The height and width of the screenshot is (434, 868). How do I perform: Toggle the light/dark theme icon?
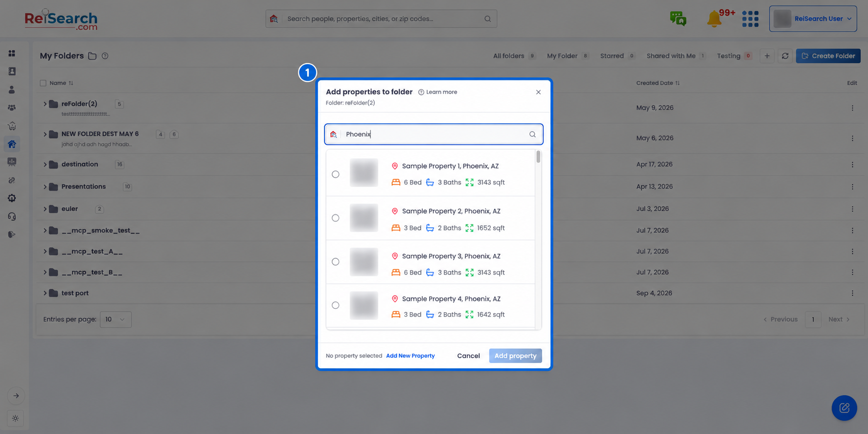15,418
